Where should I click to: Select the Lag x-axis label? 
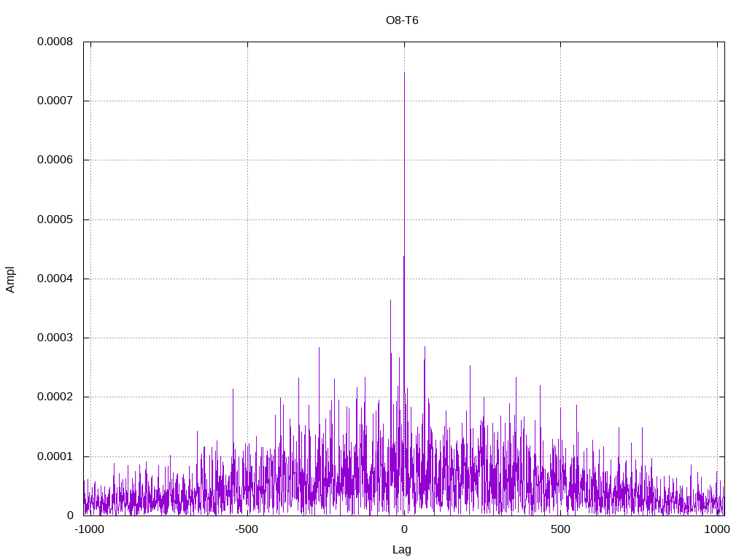pos(402,550)
